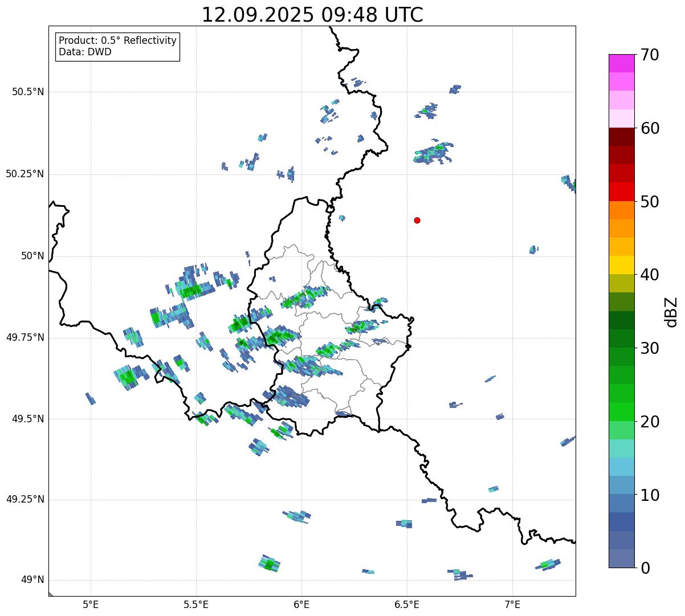Click the latitude label 49.75°N
The image size is (685, 616).
[x=25, y=337]
